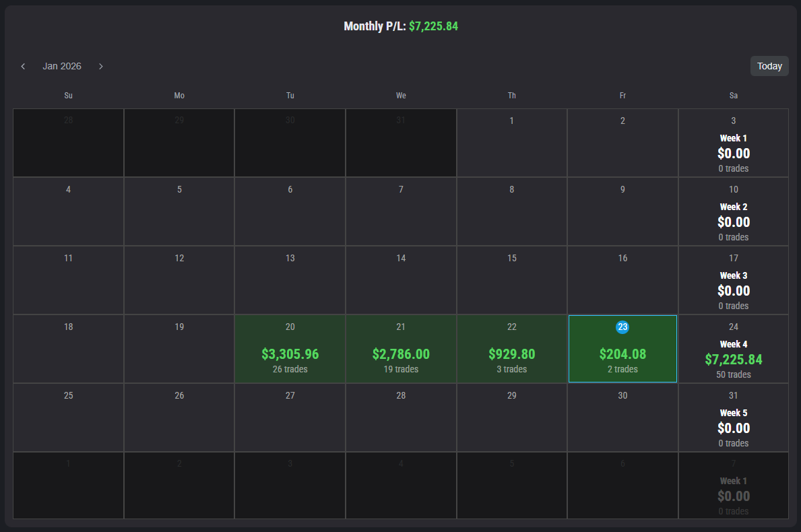801x532 pixels.
Task: Select January 28 calendar cell
Action: 401,418
